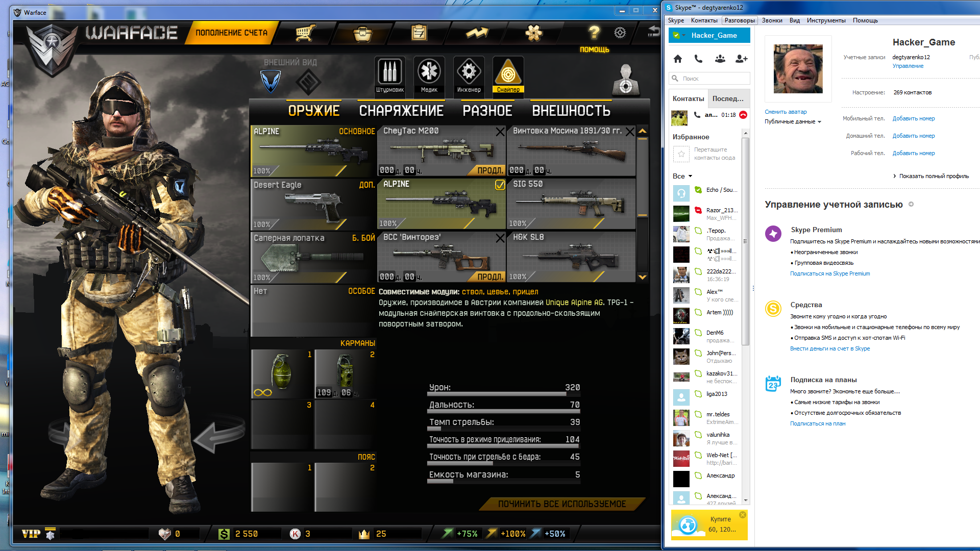Remove CheyTac M200 with X mark
Image resolution: width=980 pixels, height=551 pixels.
click(500, 132)
